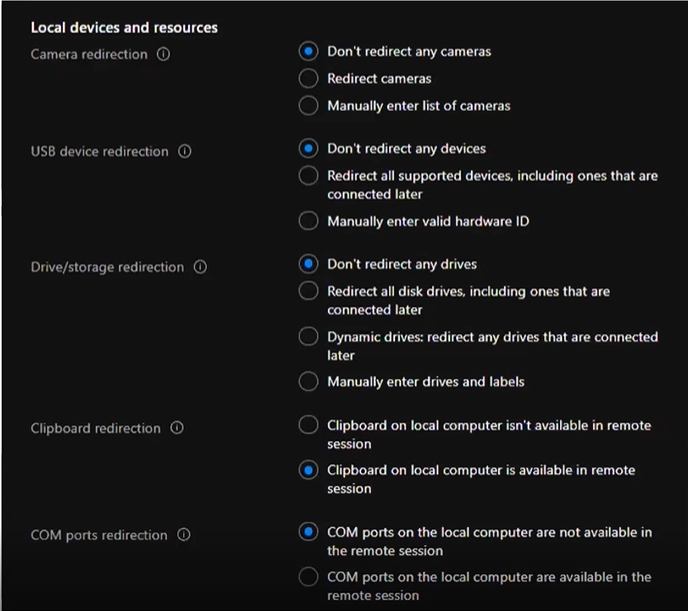Choose "Manually enter valid hardware ID"

pos(309,222)
